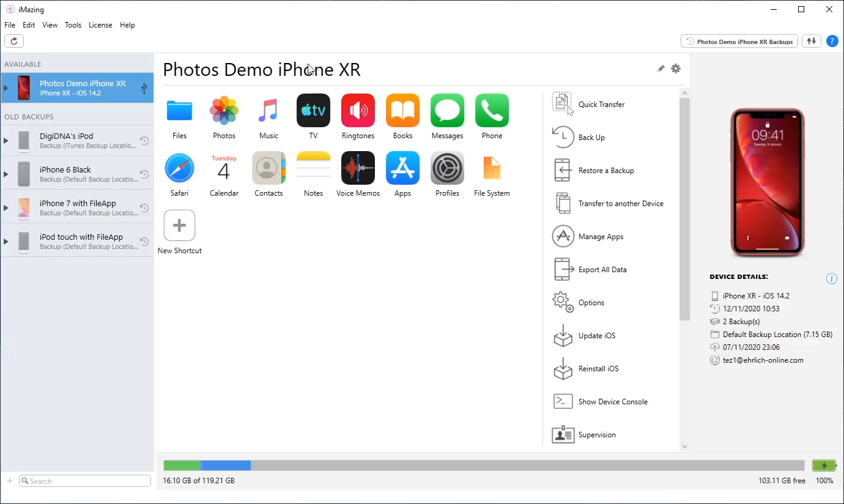Open the License menu
This screenshot has height=504, width=844.
tap(100, 25)
